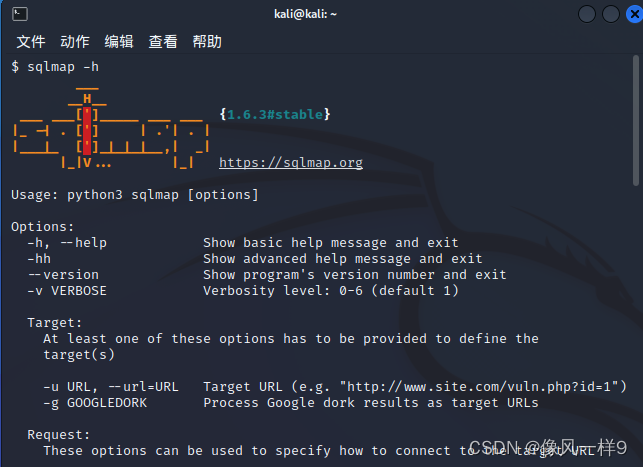
Task: Click the maximize window circle button
Action: tap(611, 14)
